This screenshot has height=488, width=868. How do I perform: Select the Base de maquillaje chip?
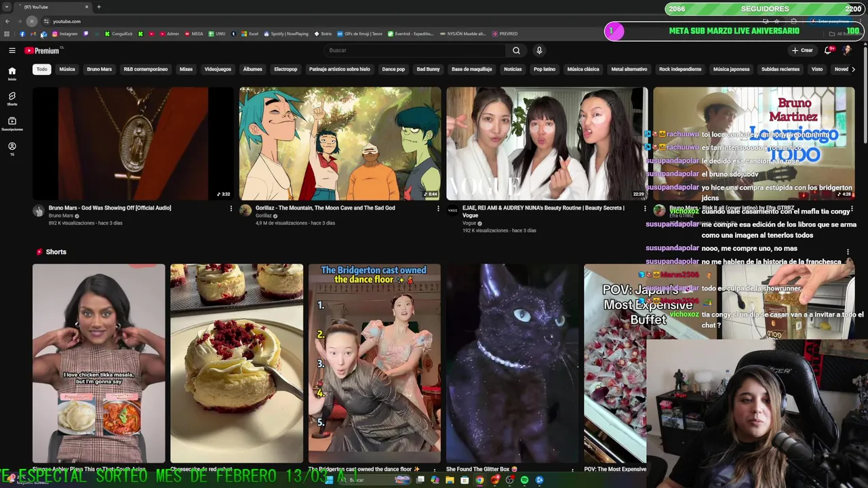pos(472,69)
